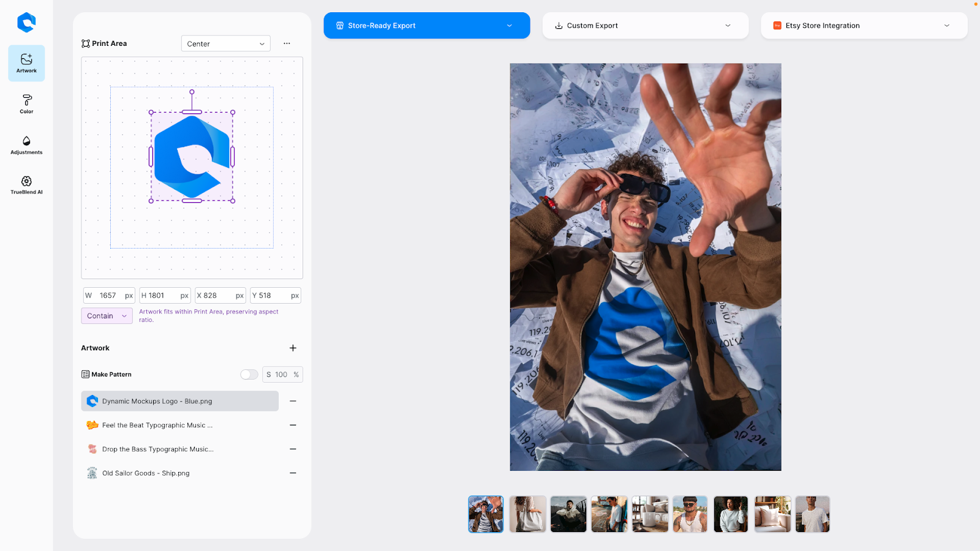
Task: Expand the Custom Export dropdown chevron
Action: 728,25
